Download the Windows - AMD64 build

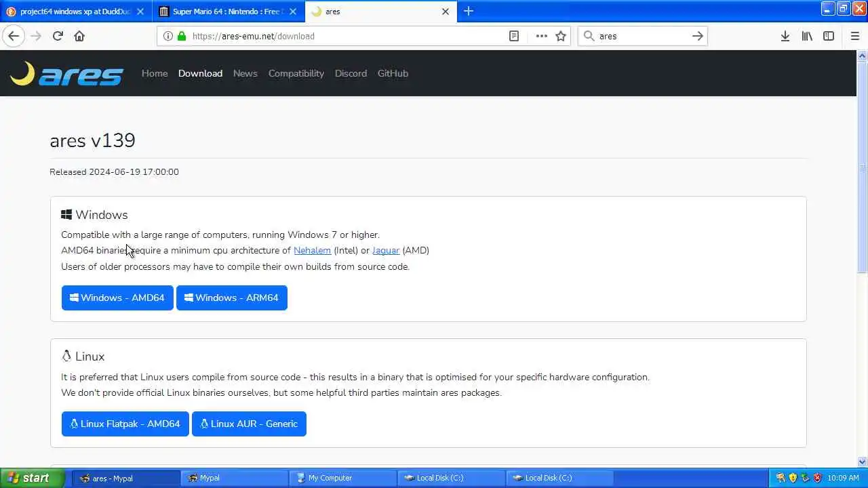point(117,298)
